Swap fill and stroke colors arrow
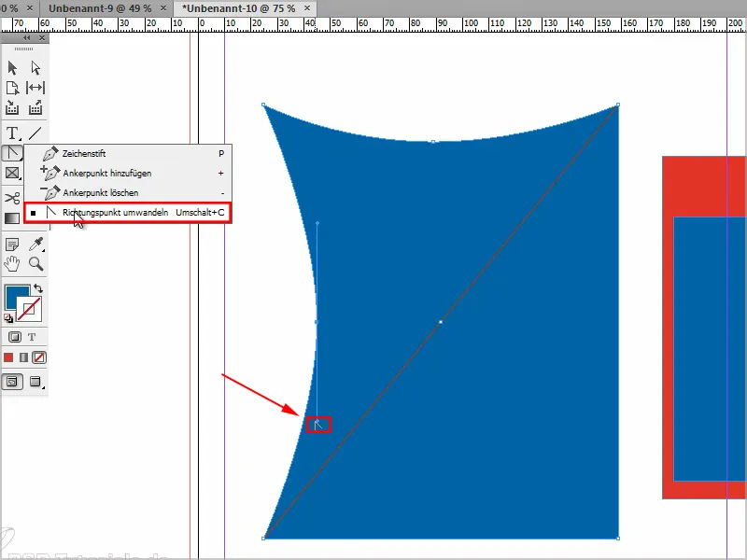The image size is (747, 560). 38,288
